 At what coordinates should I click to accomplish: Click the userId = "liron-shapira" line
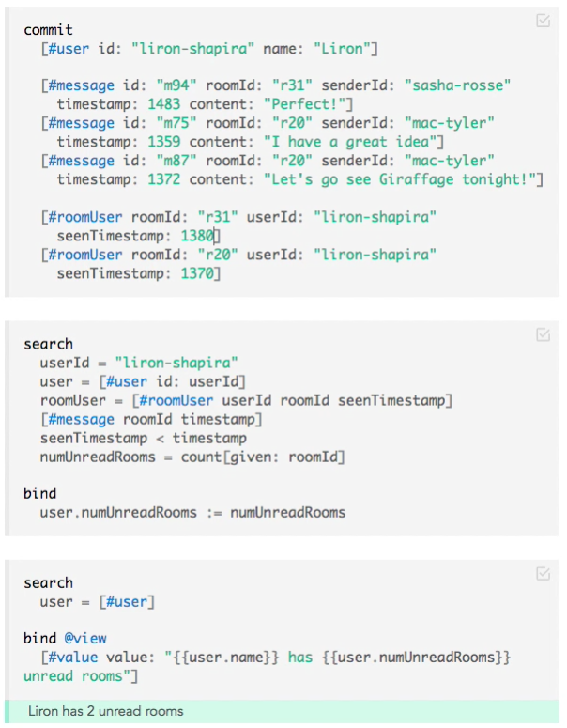coord(139,363)
